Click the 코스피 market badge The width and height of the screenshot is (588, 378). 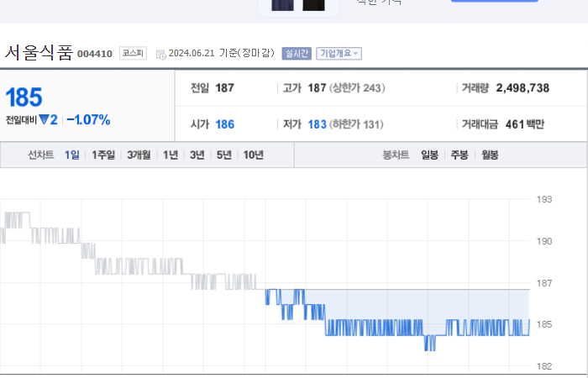point(133,53)
